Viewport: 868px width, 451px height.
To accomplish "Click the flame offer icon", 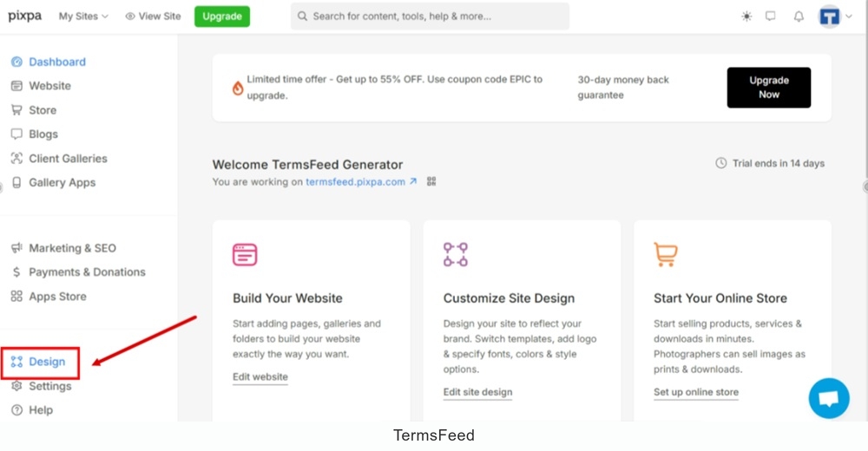I will click(x=238, y=88).
